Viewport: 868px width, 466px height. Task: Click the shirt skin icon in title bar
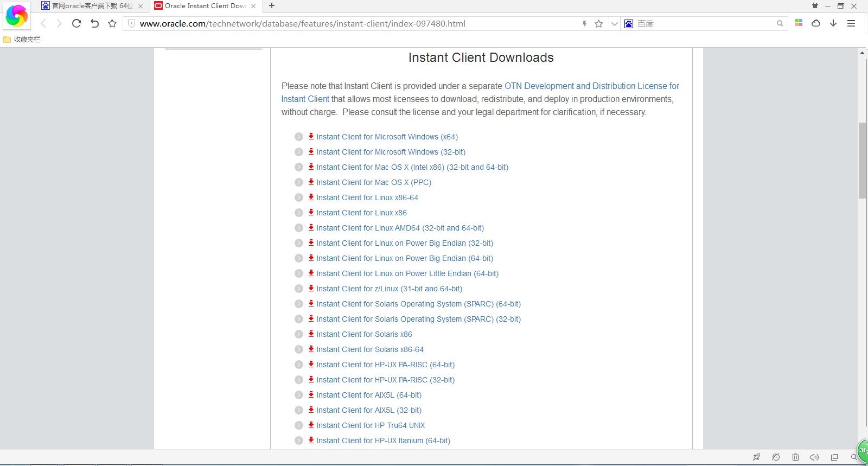815,6
